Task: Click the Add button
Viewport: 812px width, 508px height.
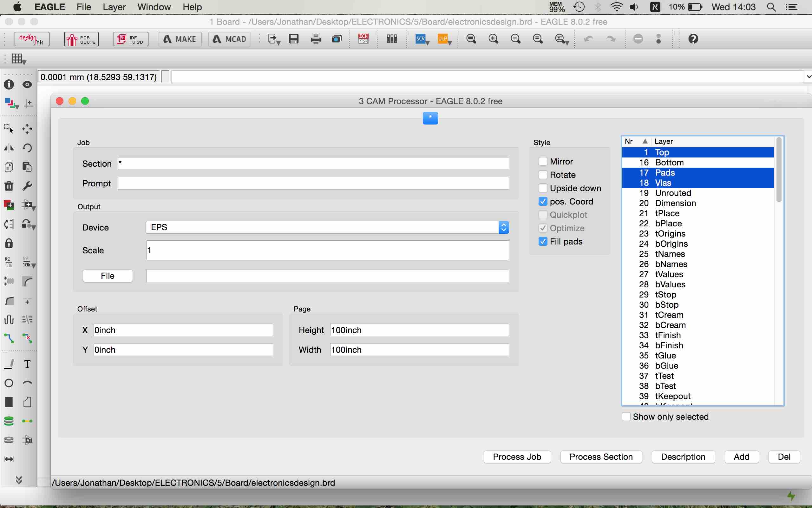Action: (742, 457)
